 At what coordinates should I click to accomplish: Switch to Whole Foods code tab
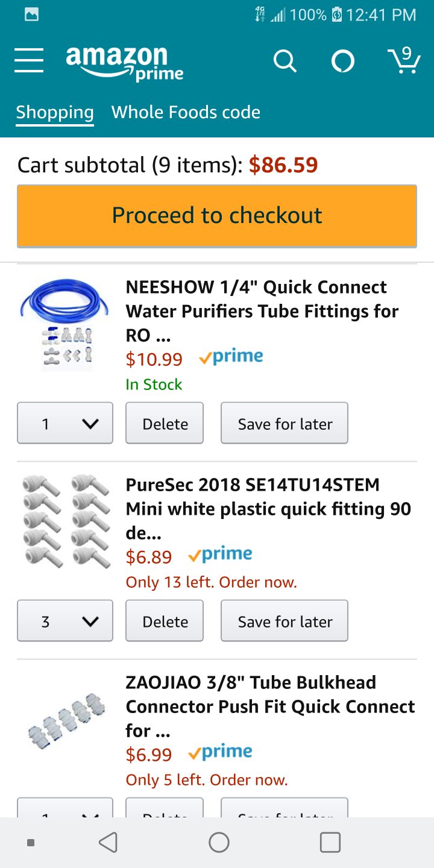point(186,112)
